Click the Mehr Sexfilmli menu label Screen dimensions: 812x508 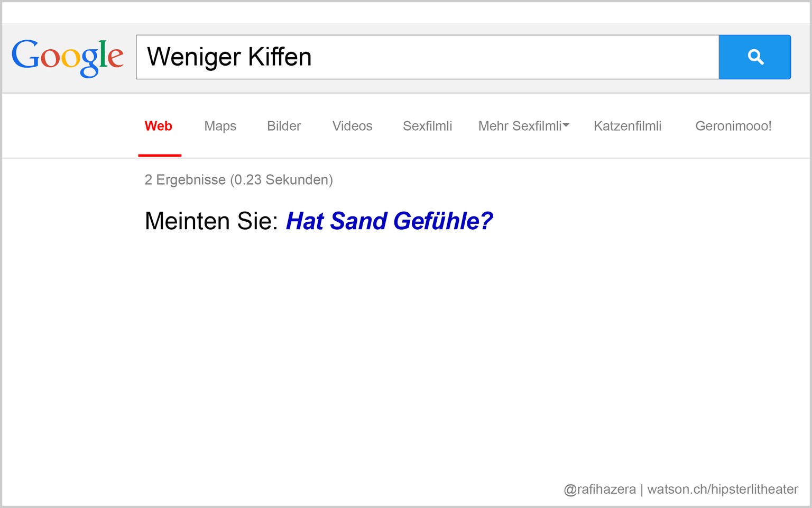pos(519,126)
